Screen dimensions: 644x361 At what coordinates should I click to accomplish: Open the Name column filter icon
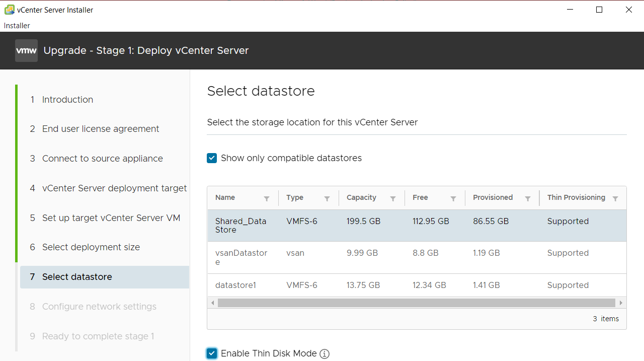pyautogui.click(x=267, y=199)
